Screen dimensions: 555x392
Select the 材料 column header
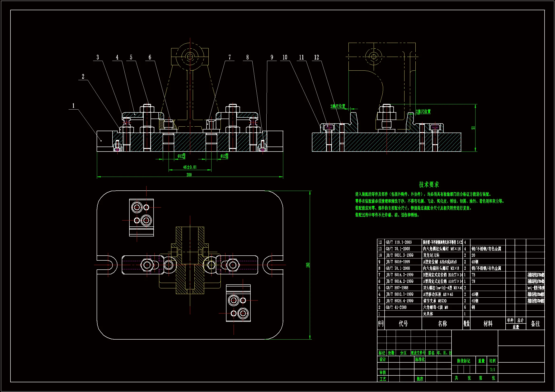[x=488, y=324]
